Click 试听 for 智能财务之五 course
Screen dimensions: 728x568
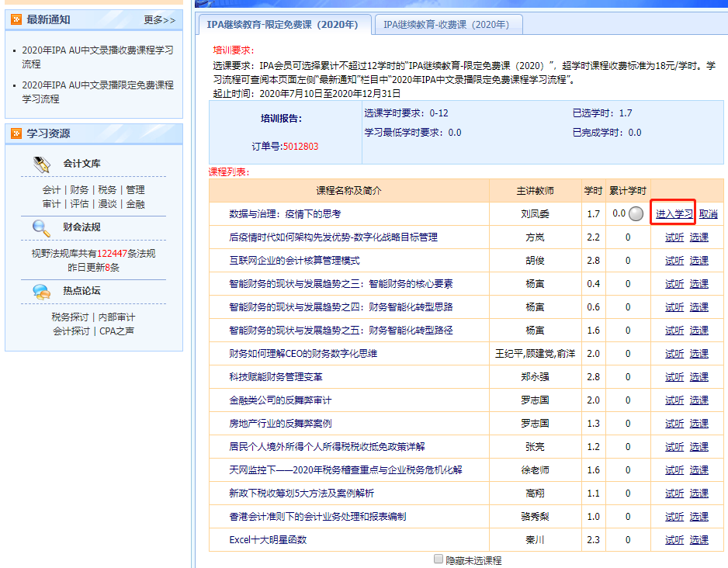pyautogui.click(x=674, y=331)
